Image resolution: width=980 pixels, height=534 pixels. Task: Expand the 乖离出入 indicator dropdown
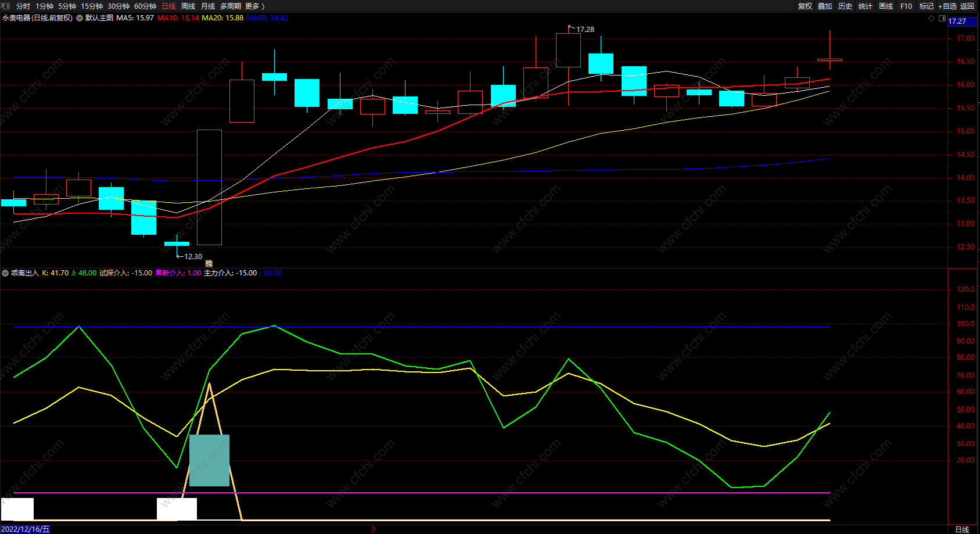pyautogui.click(x=5, y=273)
